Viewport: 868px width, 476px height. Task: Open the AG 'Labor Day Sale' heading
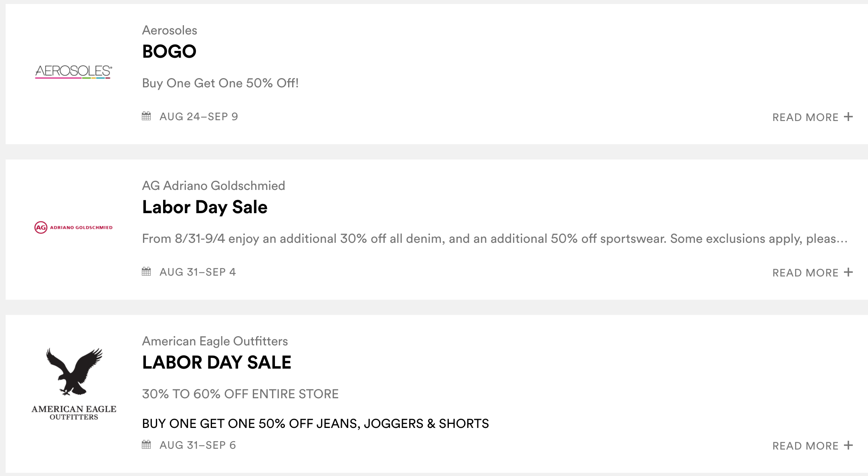[x=204, y=207]
